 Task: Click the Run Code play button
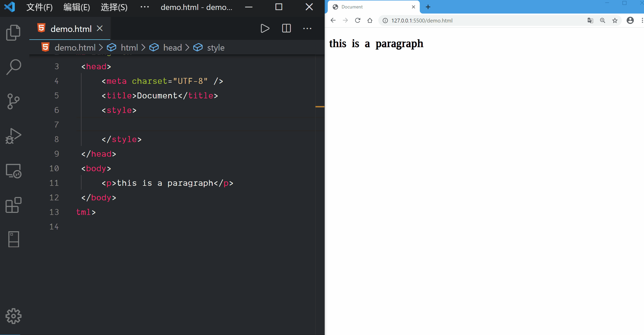pyautogui.click(x=265, y=28)
